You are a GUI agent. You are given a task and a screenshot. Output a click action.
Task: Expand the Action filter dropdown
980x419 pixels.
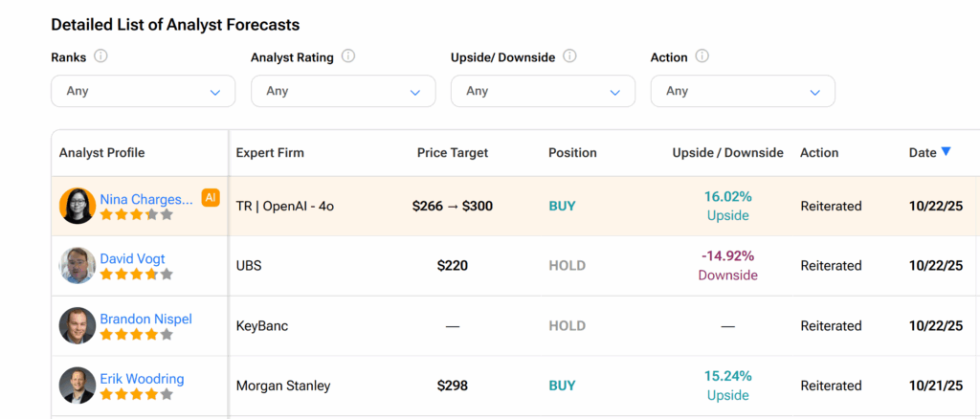(743, 91)
